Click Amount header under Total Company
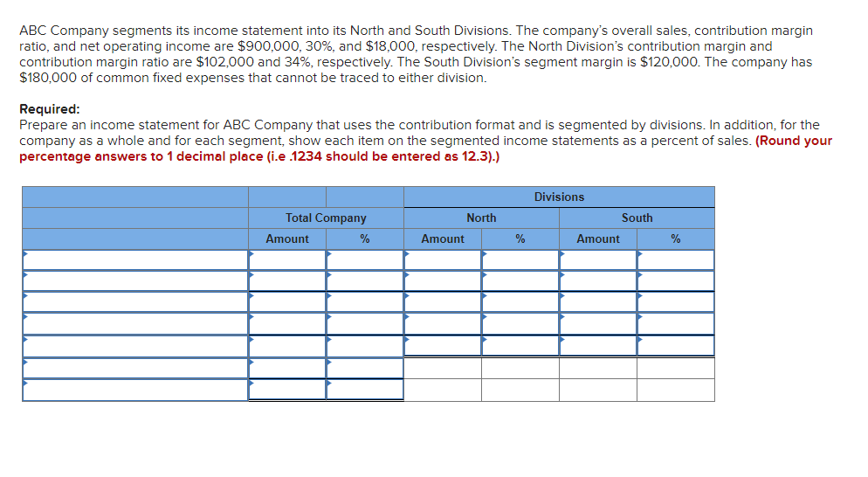The image size is (868, 477). tap(287, 238)
